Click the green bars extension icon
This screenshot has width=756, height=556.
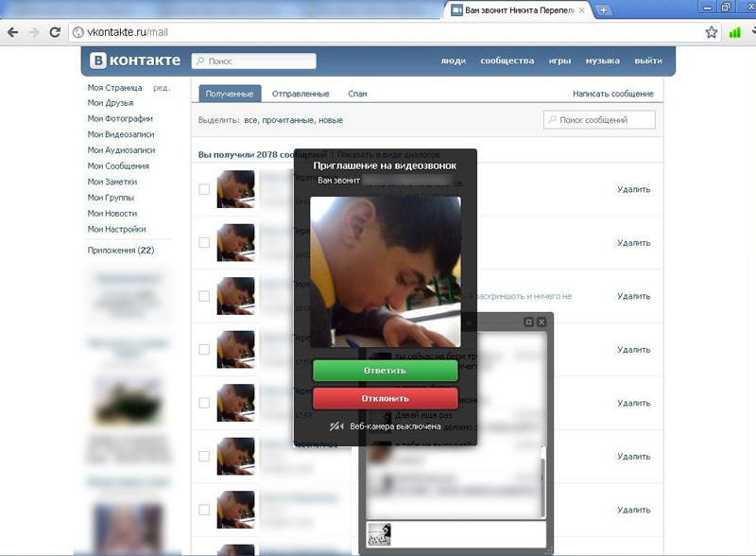pos(734,32)
